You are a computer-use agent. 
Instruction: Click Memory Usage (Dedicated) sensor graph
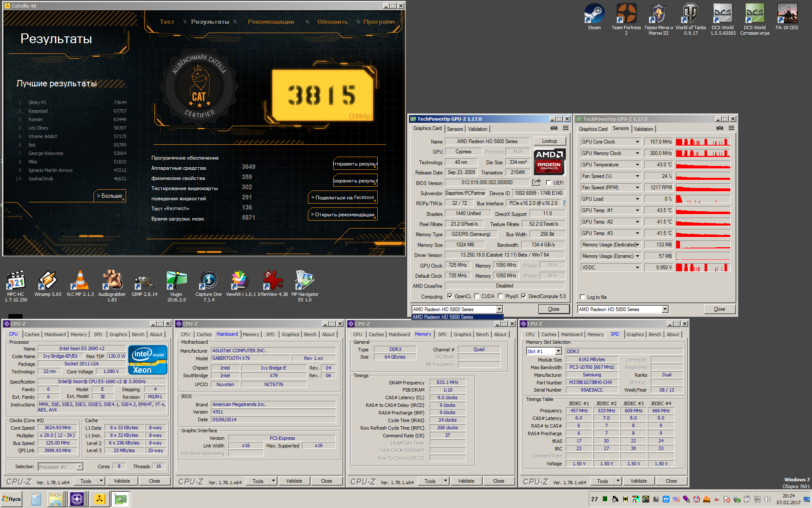coord(703,245)
